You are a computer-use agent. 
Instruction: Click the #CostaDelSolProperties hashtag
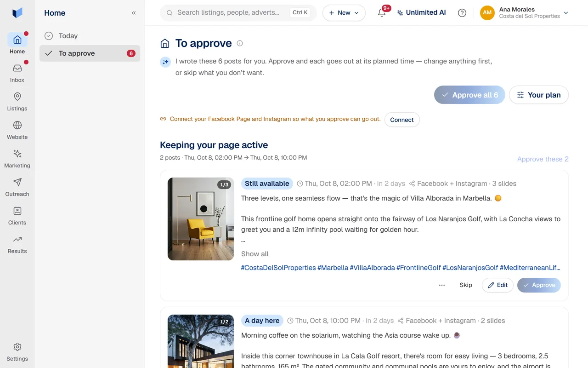click(278, 268)
